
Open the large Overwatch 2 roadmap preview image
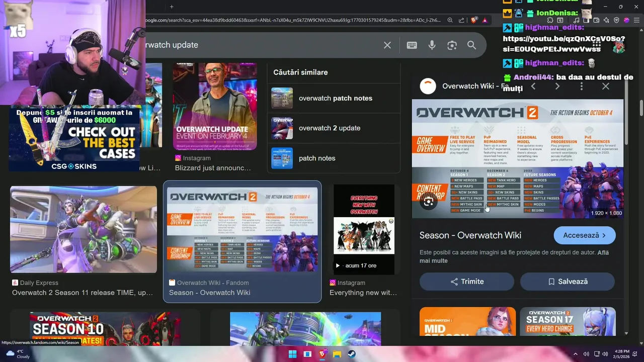(x=518, y=158)
